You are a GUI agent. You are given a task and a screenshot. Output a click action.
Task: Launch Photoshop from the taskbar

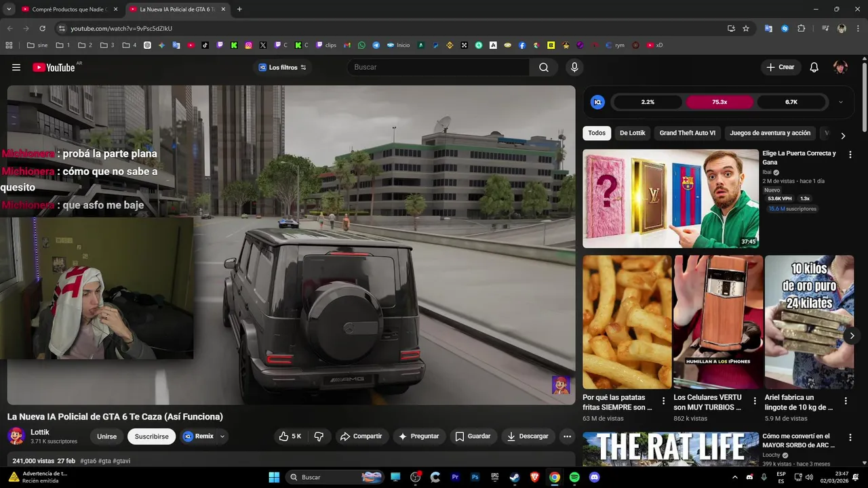(475, 477)
